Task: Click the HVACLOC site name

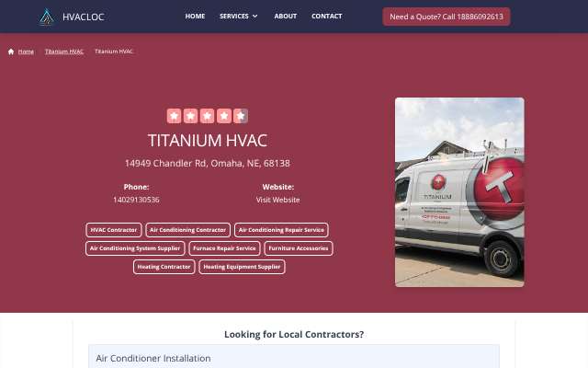Action: click(84, 17)
